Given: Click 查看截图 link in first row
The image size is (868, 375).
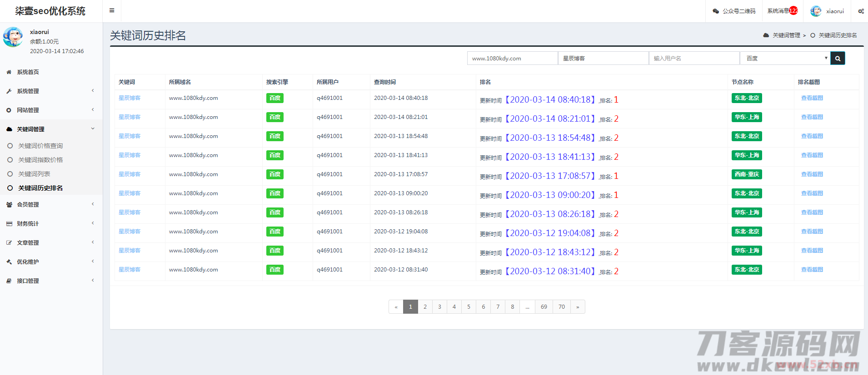Looking at the screenshot, I should click(812, 98).
